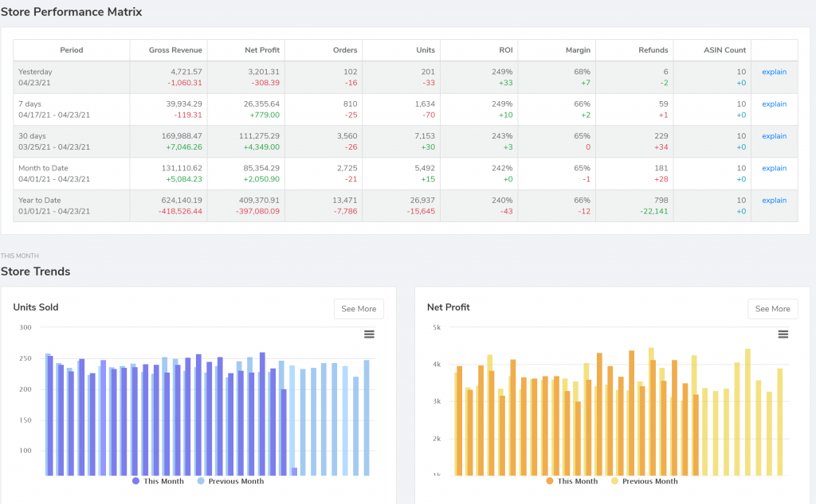Select the Gross Revenue column header
Viewport: 816px width, 504px height.
point(169,50)
